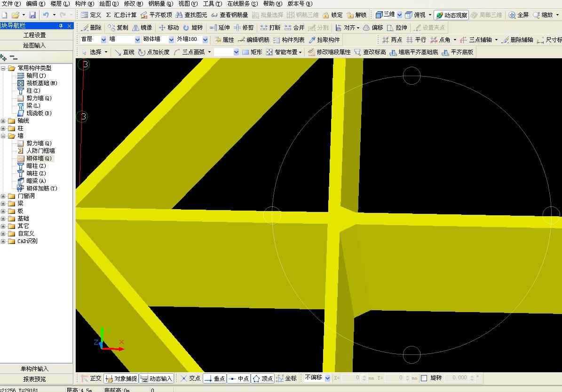The width and height of the screenshot is (562, 392).
Task: Click 查改标高 tool
Action: pyautogui.click(x=370, y=52)
